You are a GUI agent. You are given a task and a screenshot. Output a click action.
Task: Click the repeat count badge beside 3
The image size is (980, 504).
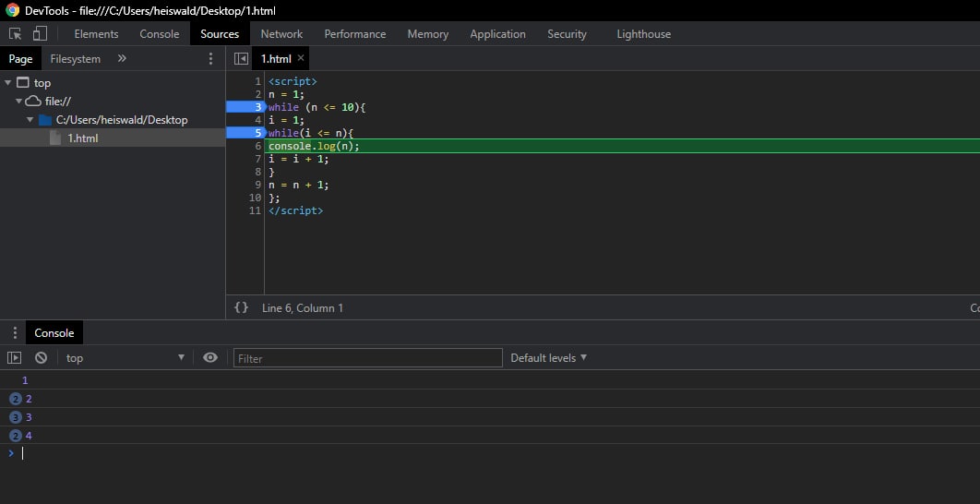(16, 417)
